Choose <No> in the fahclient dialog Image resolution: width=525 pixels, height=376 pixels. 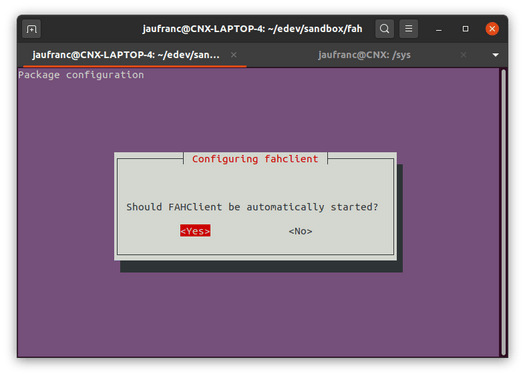pos(300,231)
